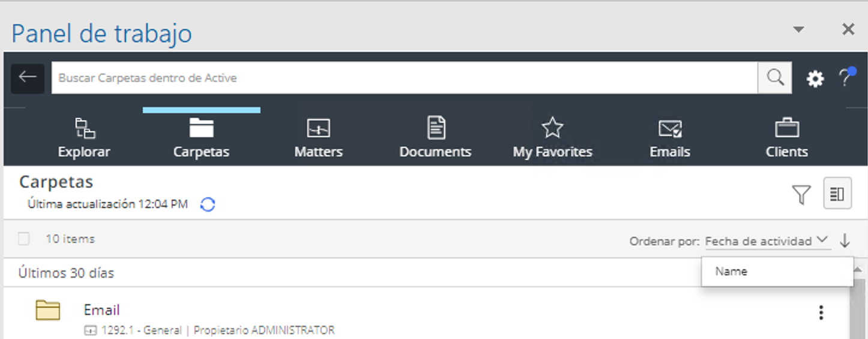
Task: Reverse sort order with the down arrow
Action: [x=845, y=241]
